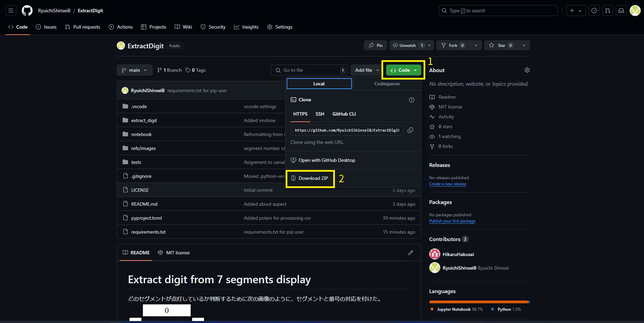Copy the HTTPS clone URL to clipboard

[410, 130]
